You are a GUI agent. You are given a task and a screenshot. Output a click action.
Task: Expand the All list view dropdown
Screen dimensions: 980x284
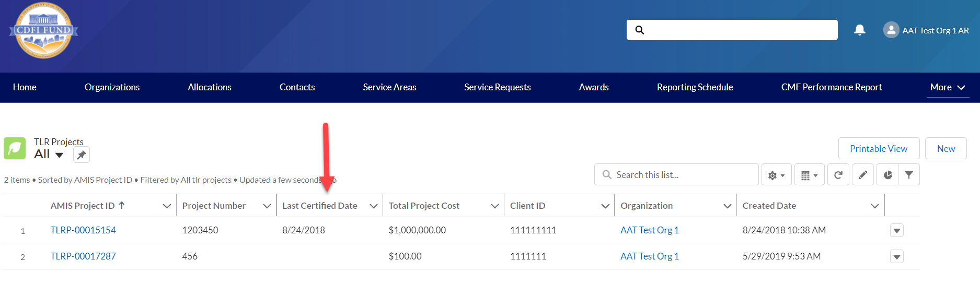(59, 155)
